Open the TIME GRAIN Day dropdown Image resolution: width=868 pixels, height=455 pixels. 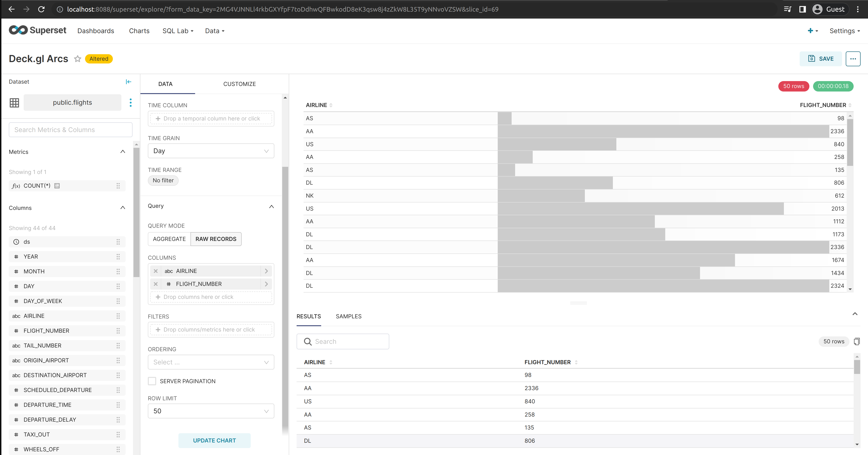(211, 151)
